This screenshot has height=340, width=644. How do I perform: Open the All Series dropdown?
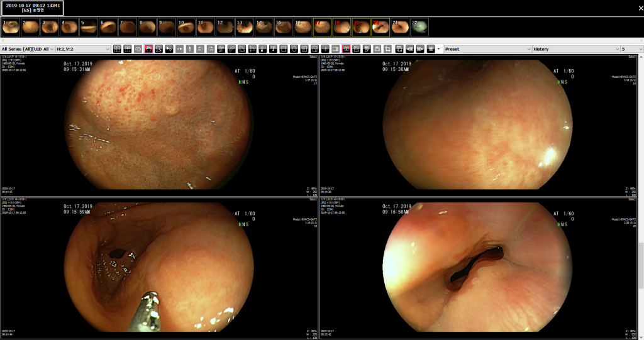pyautogui.click(x=28, y=49)
